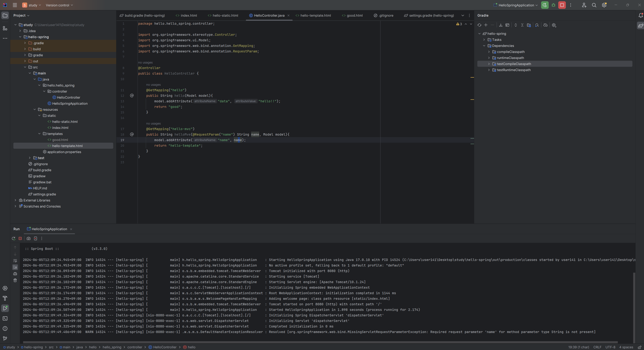The image size is (644, 350).
Task: Switch to build.gradle (hello-spring) tab
Action: coord(143,15)
